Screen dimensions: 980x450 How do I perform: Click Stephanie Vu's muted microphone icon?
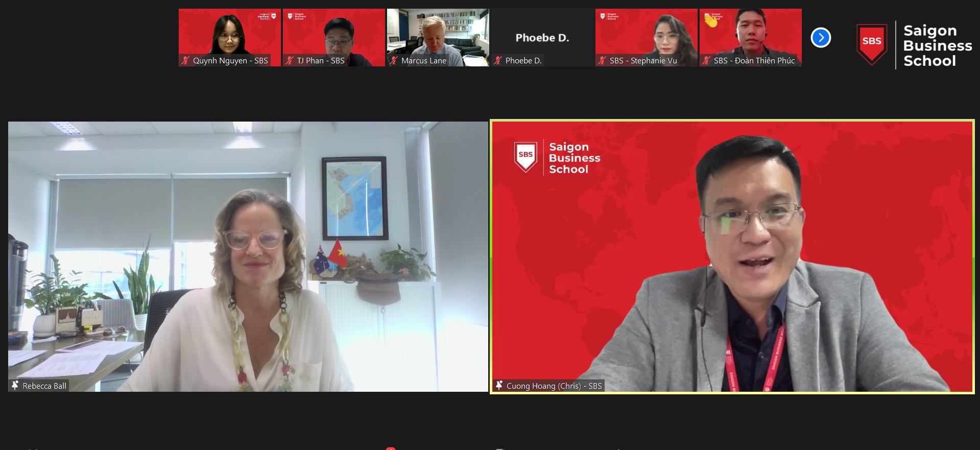pyautogui.click(x=603, y=60)
